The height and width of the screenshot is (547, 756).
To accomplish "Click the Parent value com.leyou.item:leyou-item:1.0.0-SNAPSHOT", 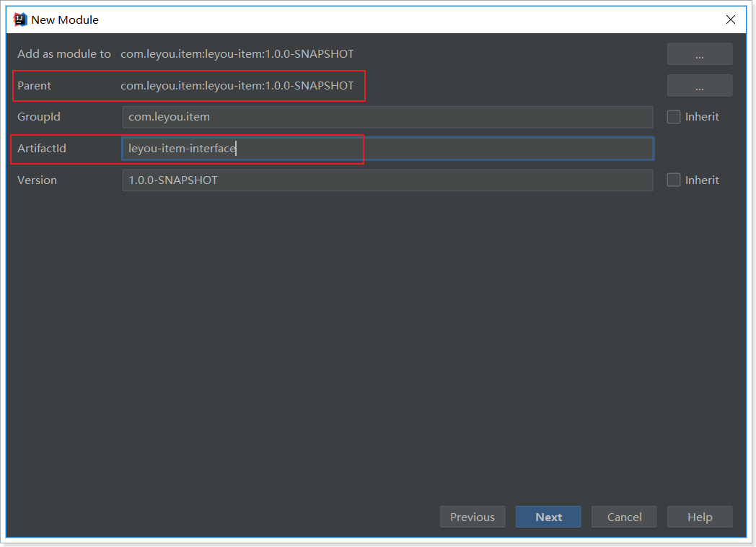I will coord(237,86).
